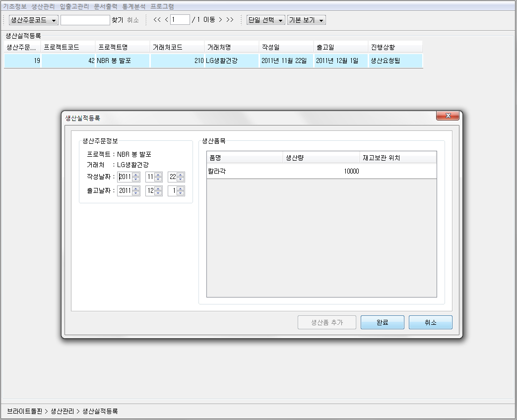Expand the 단일 선택 dropdown
The image size is (517, 420).
(266, 20)
